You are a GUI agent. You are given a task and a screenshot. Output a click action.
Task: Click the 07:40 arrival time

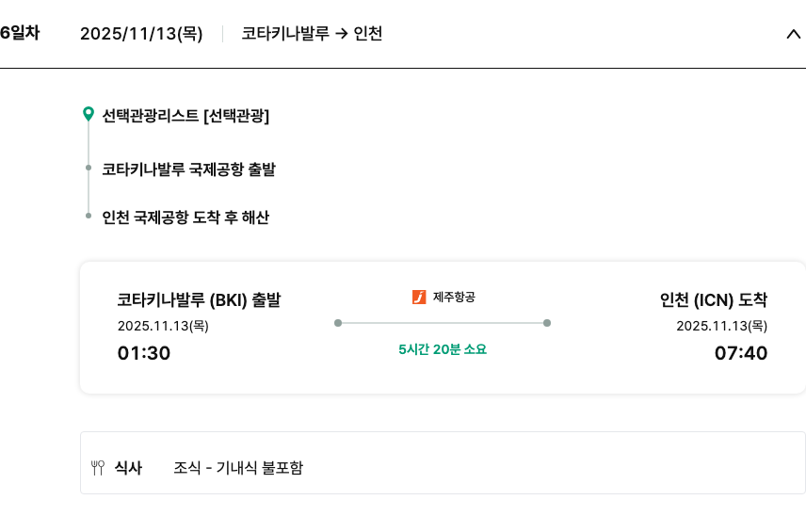(x=740, y=353)
